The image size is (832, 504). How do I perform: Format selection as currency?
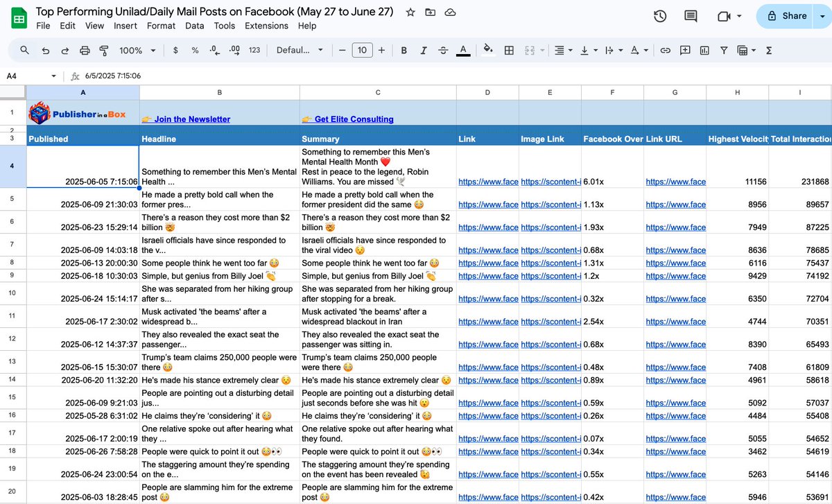click(175, 50)
